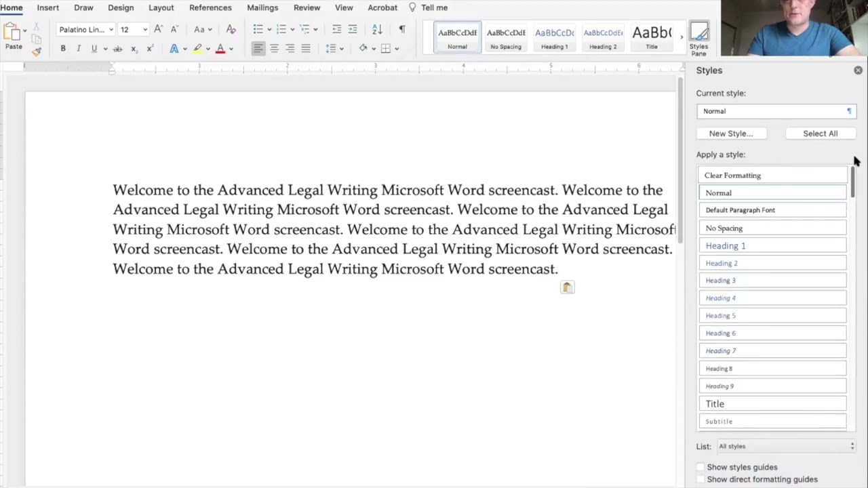Clear all formatting eraser icon

[x=231, y=29]
